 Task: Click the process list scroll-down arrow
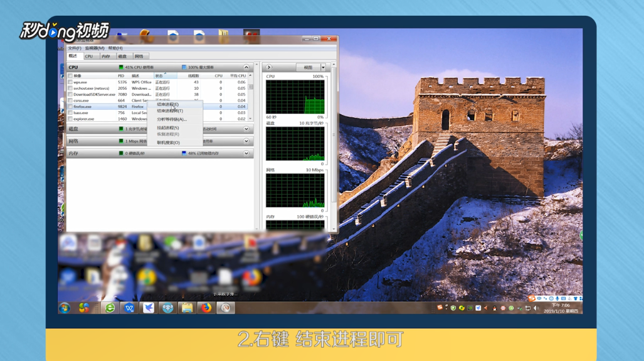[x=251, y=119]
